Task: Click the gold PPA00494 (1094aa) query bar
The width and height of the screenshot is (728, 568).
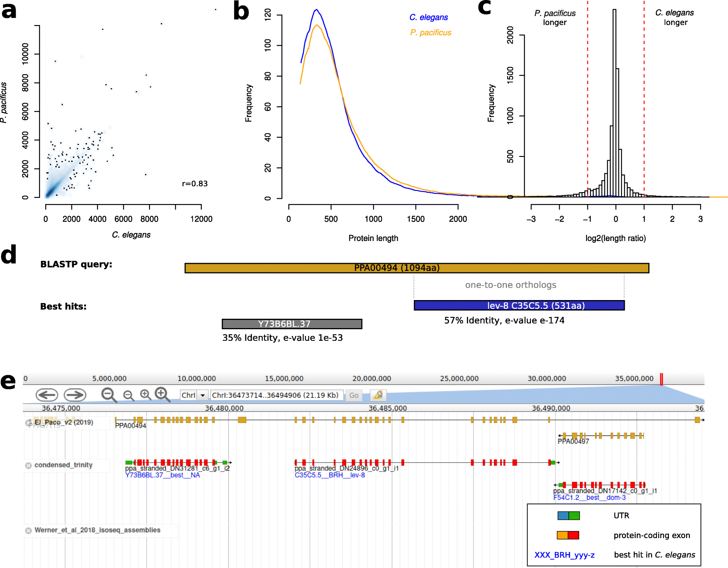Action: coord(417,268)
